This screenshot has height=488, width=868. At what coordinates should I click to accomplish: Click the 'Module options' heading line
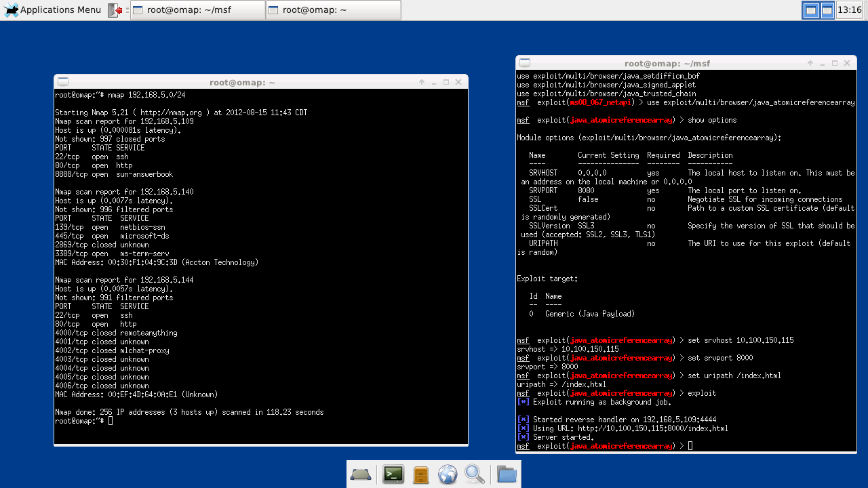[649, 138]
